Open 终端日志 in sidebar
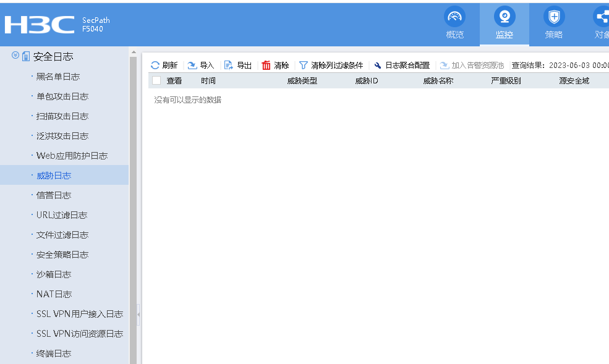609x364 pixels. point(54,353)
